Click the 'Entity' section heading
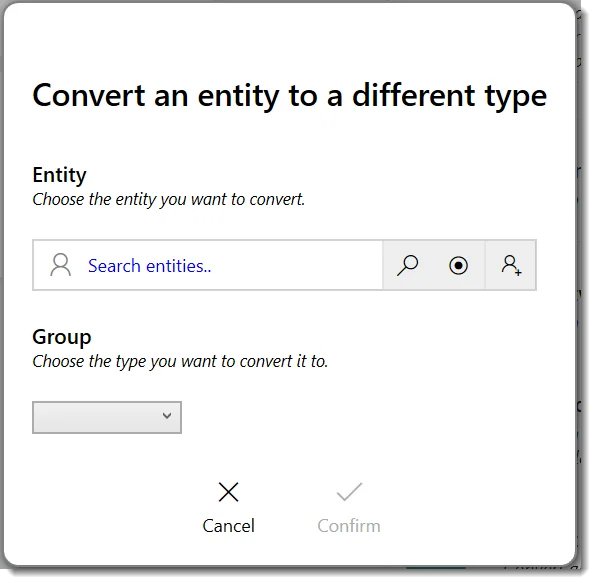The height and width of the screenshot is (584, 596). (59, 175)
